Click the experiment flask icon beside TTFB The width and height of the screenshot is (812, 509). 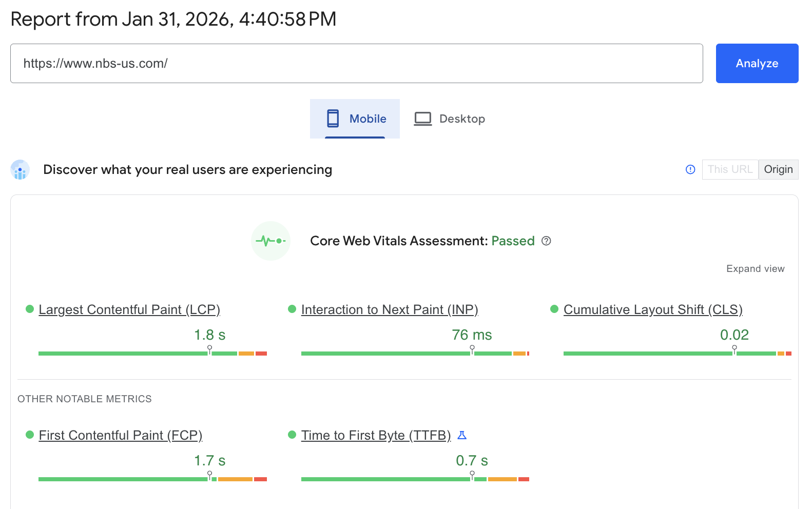pos(461,435)
